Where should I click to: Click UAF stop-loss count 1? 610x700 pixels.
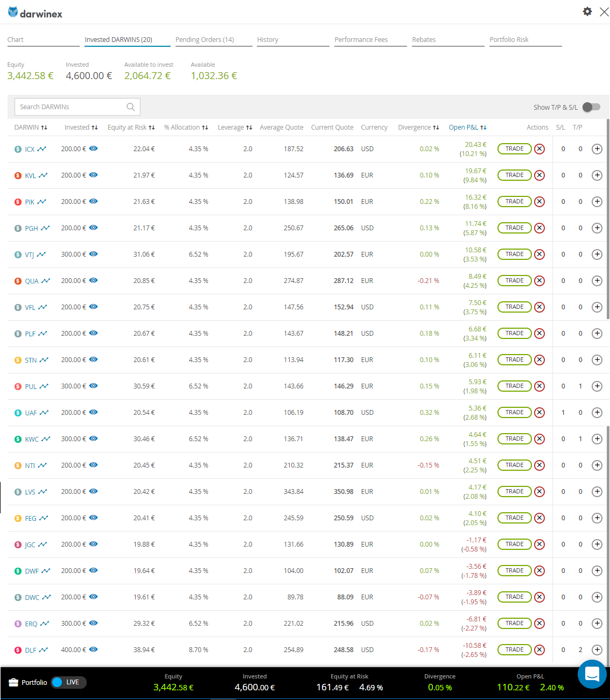[x=563, y=413]
